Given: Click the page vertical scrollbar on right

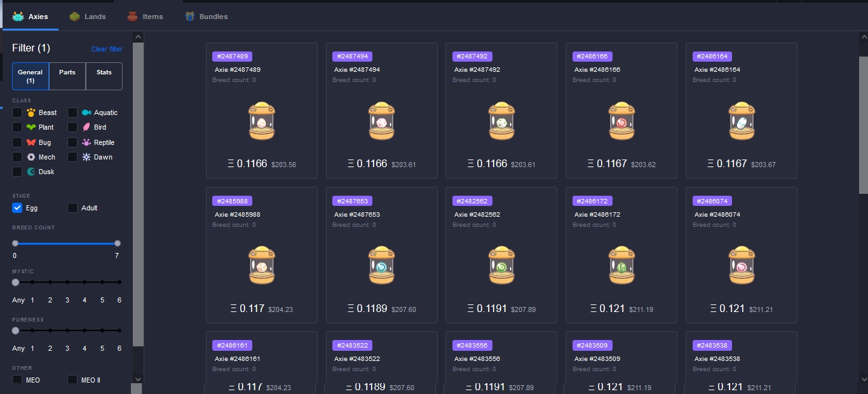Looking at the screenshot, I should [x=864, y=125].
